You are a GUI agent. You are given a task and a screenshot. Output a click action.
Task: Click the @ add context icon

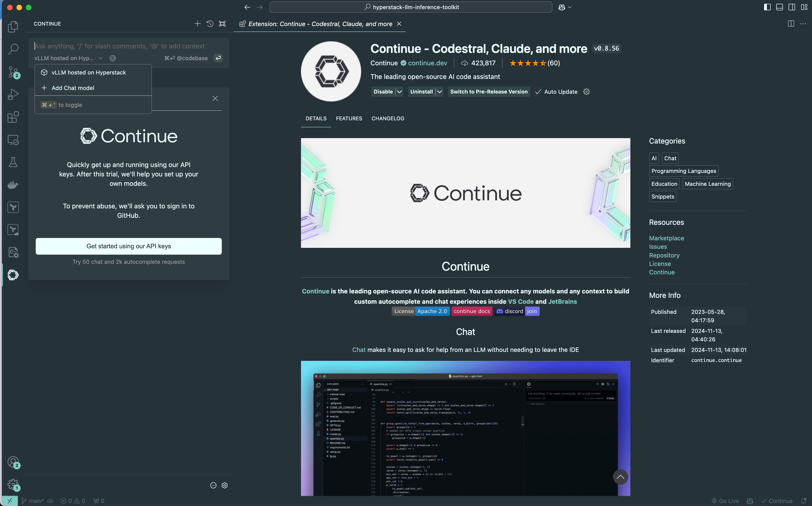(x=113, y=58)
